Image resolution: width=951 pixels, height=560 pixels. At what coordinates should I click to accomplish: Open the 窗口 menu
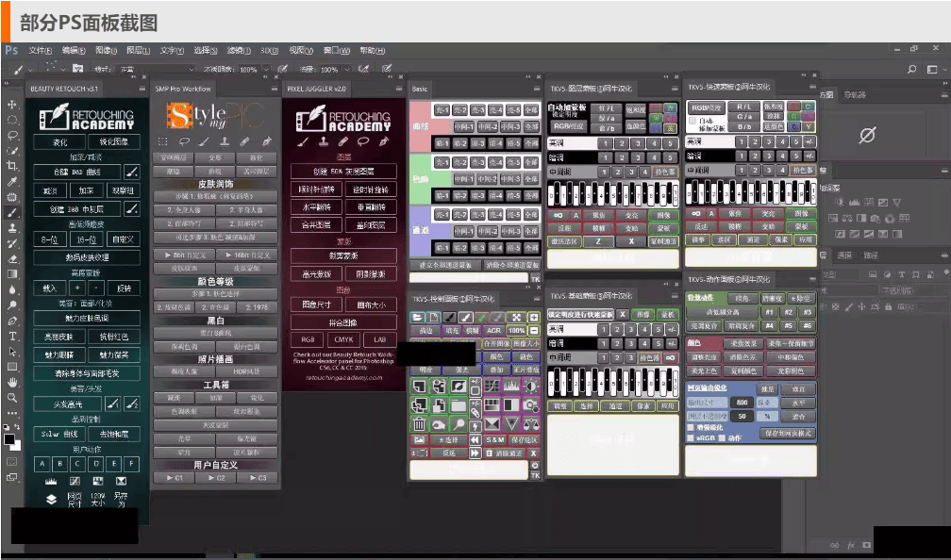(337, 50)
